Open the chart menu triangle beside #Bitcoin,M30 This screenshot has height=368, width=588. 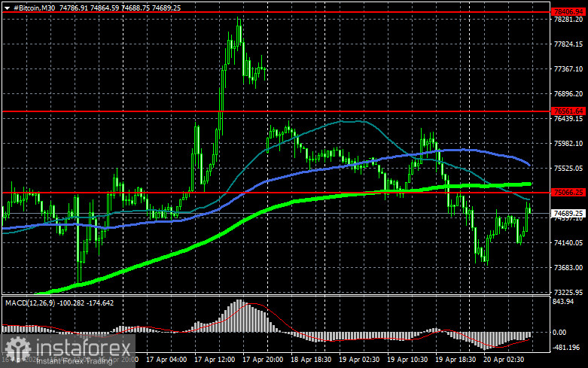click(7, 8)
